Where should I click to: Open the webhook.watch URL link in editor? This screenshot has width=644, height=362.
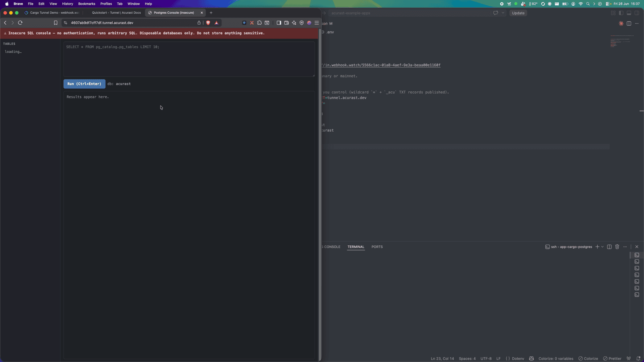click(x=381, y=65)
